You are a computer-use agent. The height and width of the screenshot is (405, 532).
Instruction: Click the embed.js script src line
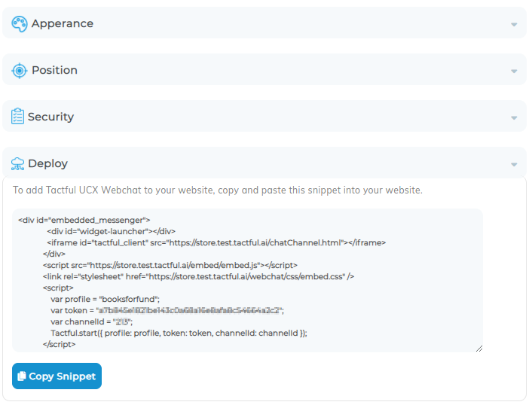click(170, 265)
